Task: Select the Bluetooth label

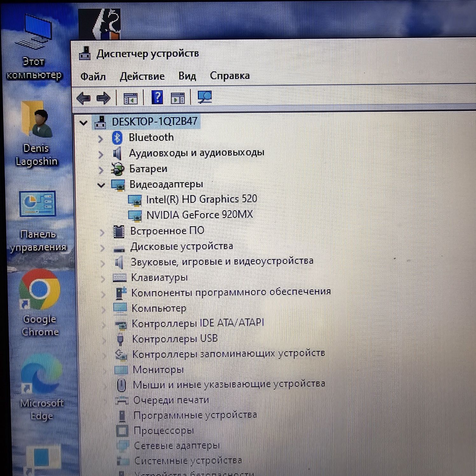Action: click(151, 137)
